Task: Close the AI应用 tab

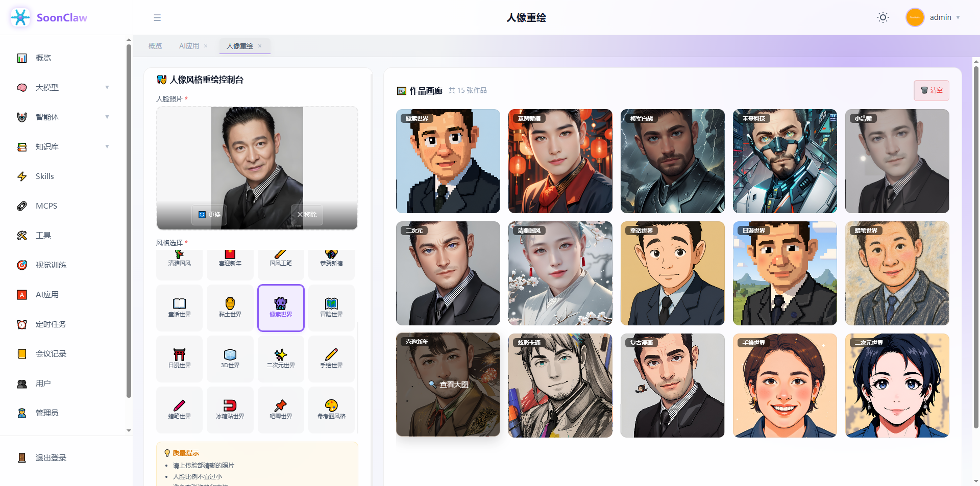Action: (206, 46)
